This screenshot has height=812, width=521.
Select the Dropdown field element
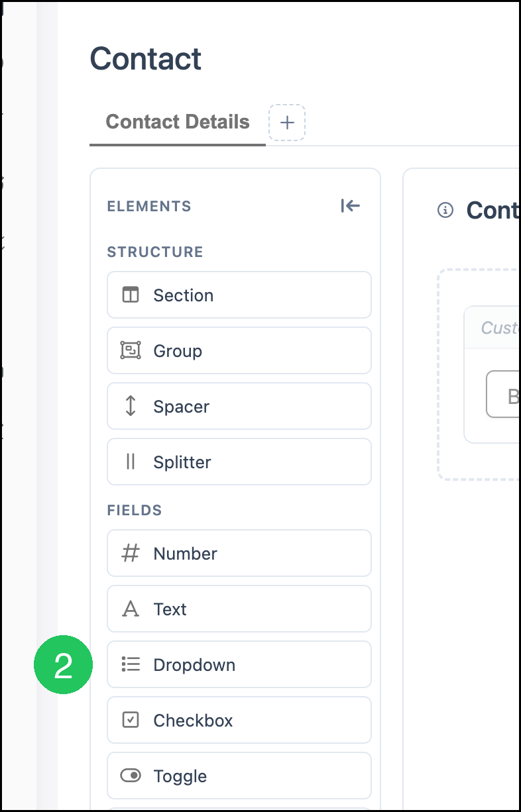click(239, 664)
